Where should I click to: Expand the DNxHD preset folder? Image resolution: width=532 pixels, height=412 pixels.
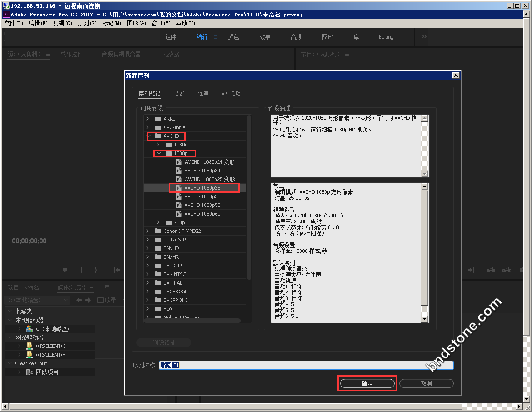tap(147, 248)
